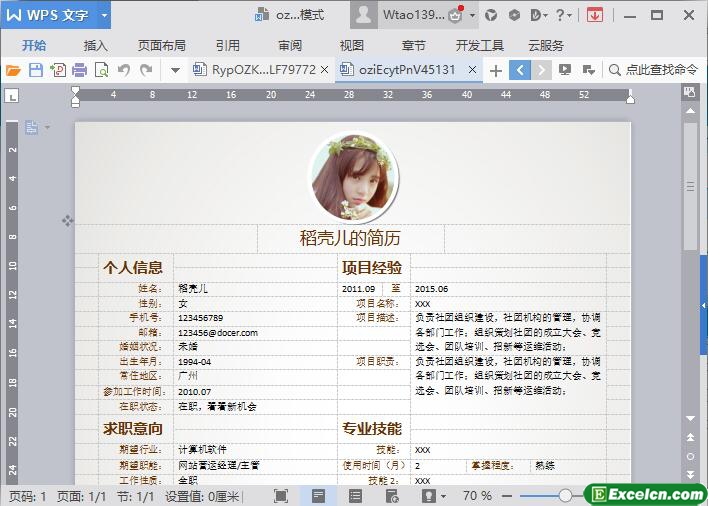Viewport: 708px width, 506px height.
Task: Expand the eye protection mode dropdown arrow
Action: click(442, 495)
